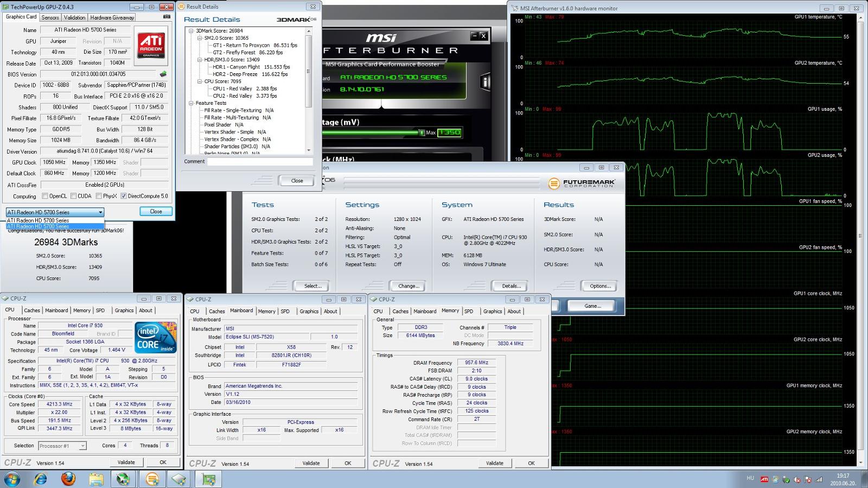Screen dimensions: 868x488
Task: Click the taskbar clock showing 19:17
Action: click(843, 479)
